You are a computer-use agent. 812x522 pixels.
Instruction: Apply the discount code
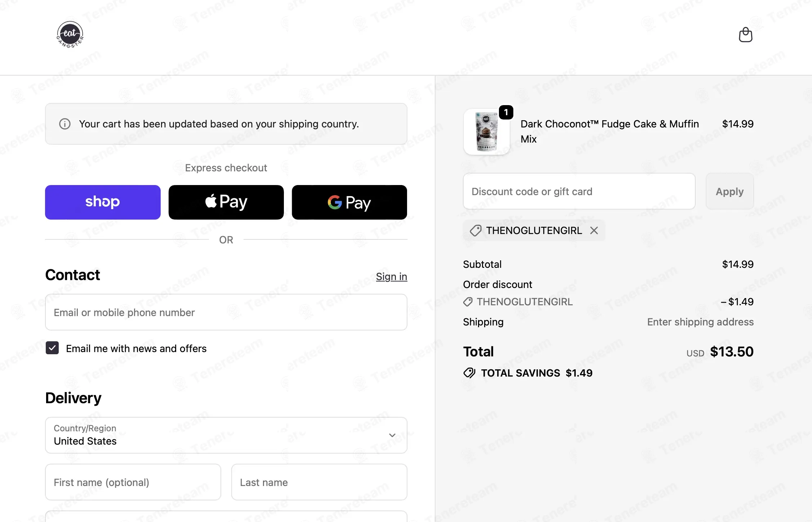coord(730,191)
